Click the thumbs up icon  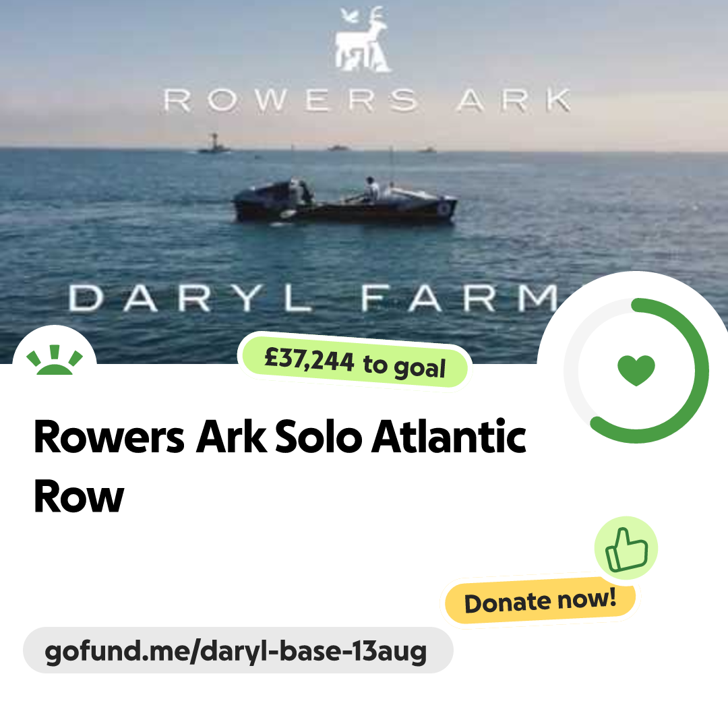pos(626,548)
